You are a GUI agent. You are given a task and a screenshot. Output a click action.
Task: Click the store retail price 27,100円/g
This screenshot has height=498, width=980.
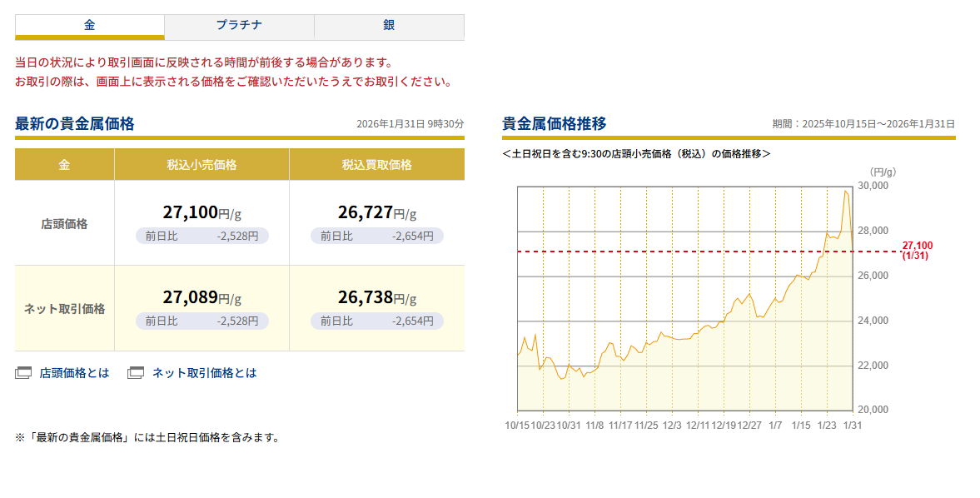tap(201, 212)
